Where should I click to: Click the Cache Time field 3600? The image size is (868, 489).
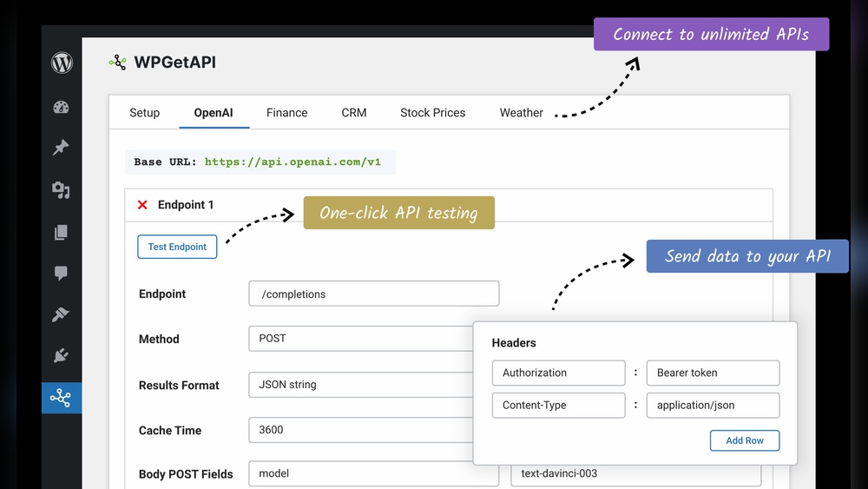(x=360, y=430)
